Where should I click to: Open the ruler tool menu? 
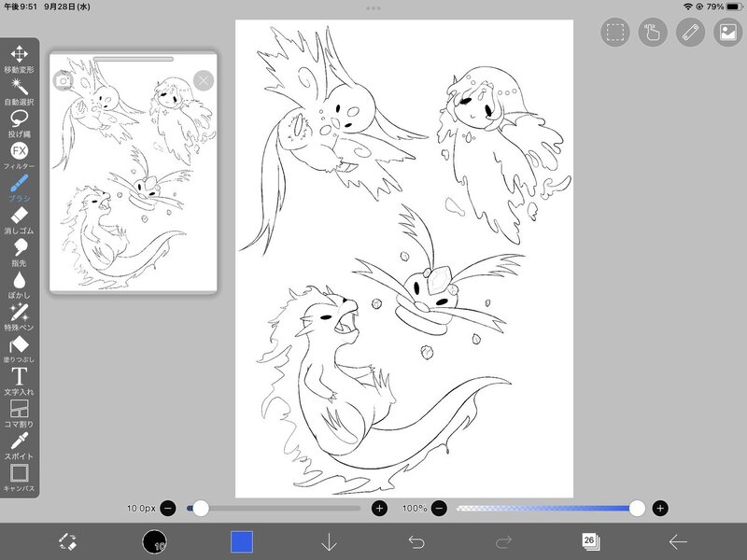pos(690,33)
